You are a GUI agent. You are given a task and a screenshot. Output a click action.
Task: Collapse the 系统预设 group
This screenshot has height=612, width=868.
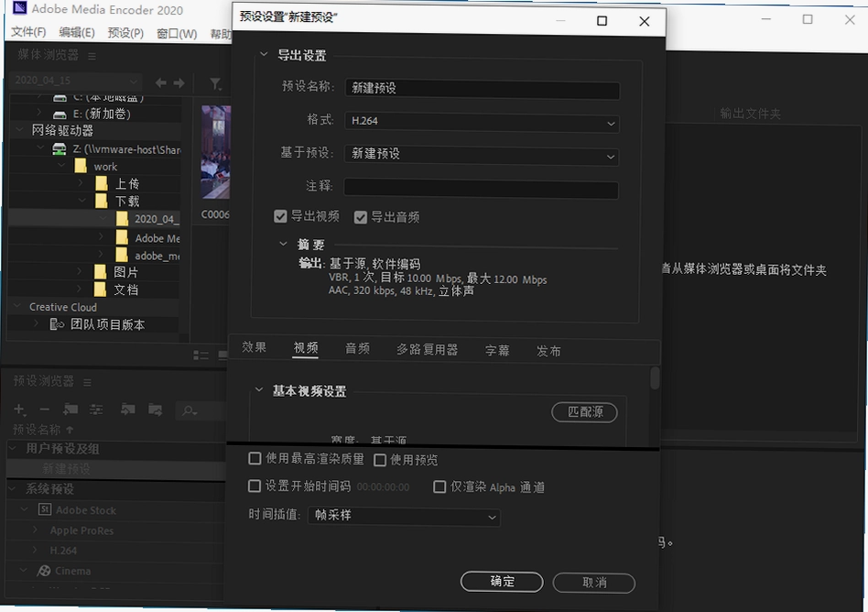pos(14,488)
